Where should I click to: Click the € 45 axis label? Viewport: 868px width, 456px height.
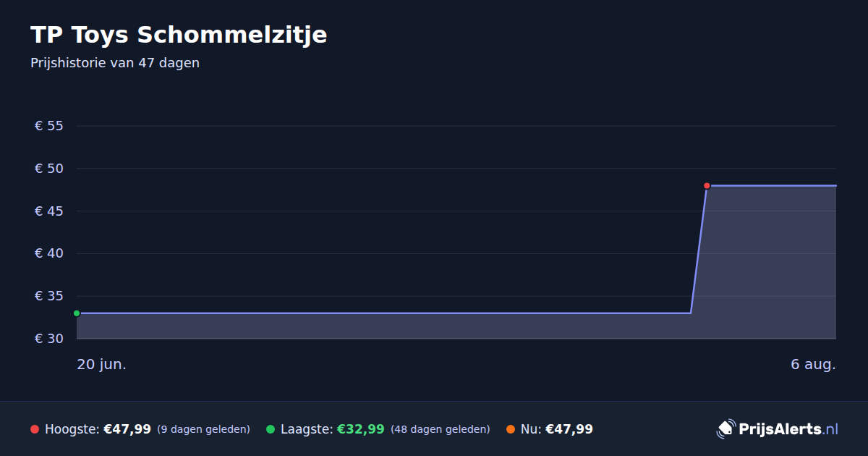(49, 211)
